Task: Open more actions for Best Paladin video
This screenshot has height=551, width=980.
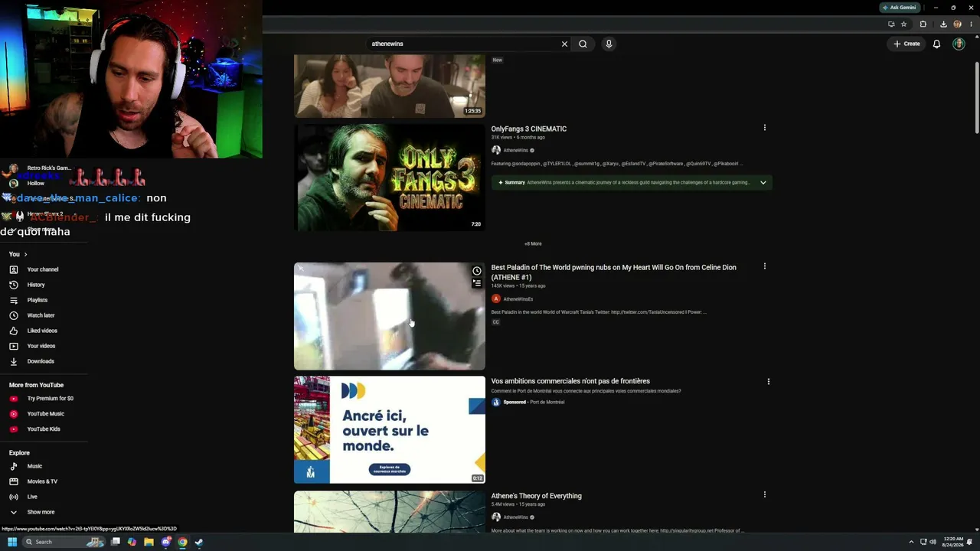Action: (764, 266)
